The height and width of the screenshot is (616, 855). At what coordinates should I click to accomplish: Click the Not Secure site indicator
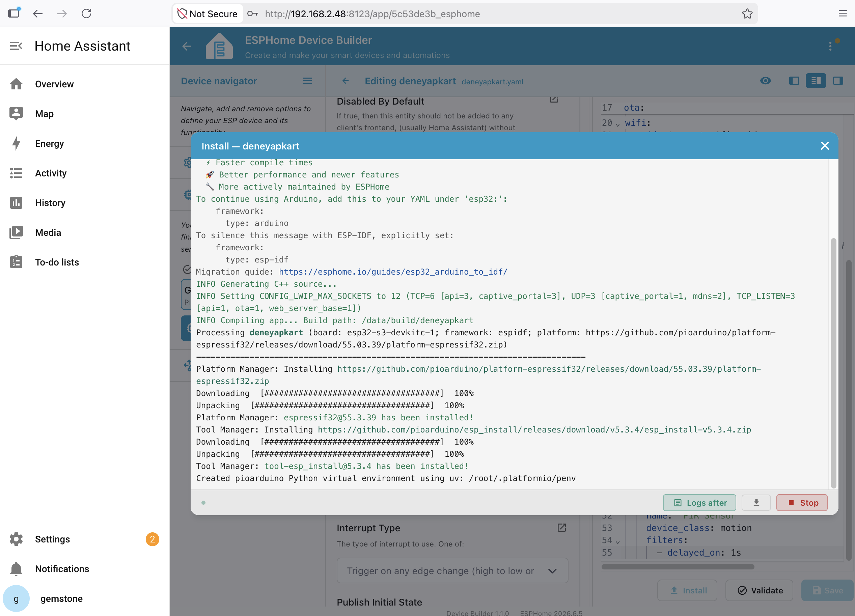tap(208, 14)
